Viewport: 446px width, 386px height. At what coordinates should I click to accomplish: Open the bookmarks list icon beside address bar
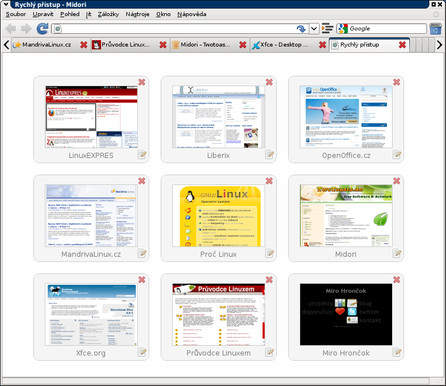(327, 28)
